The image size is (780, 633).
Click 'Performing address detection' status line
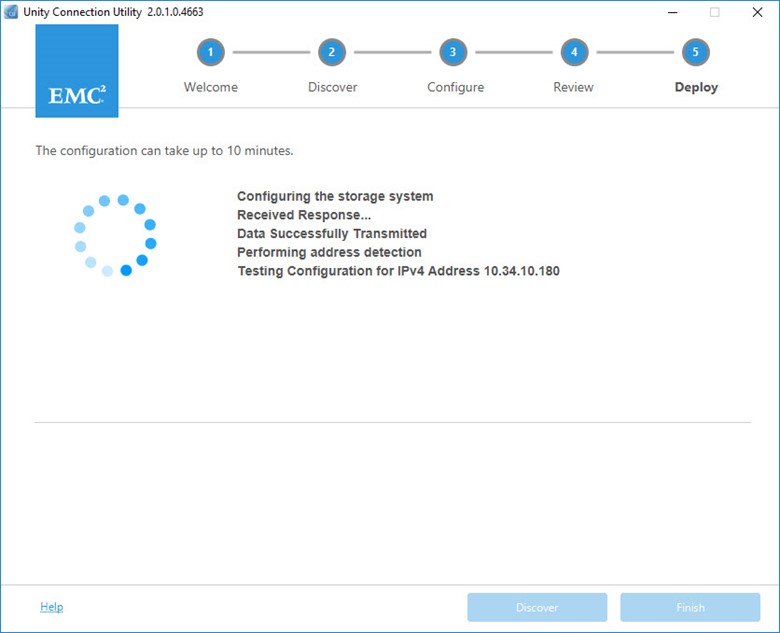click(x=329, y=252)
